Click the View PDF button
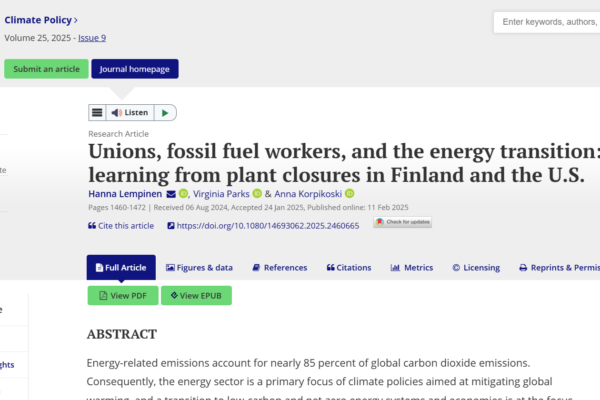 123,296
